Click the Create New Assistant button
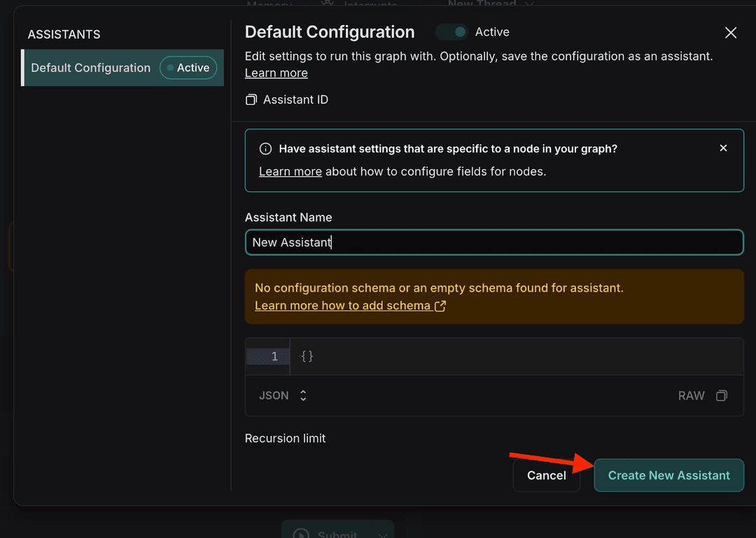Screen dimensions: 756x538 [668, 475]
